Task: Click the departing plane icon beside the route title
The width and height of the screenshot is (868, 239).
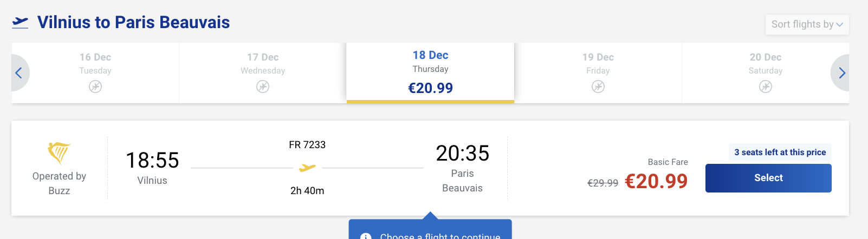Action: [x=20, y=22]
